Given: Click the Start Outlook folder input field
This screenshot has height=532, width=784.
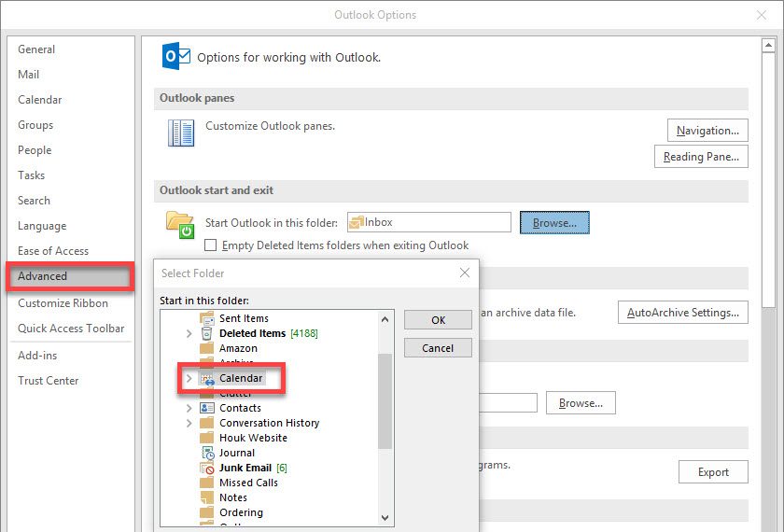Looking at the screenshot, I should click(x=429, y=222).
